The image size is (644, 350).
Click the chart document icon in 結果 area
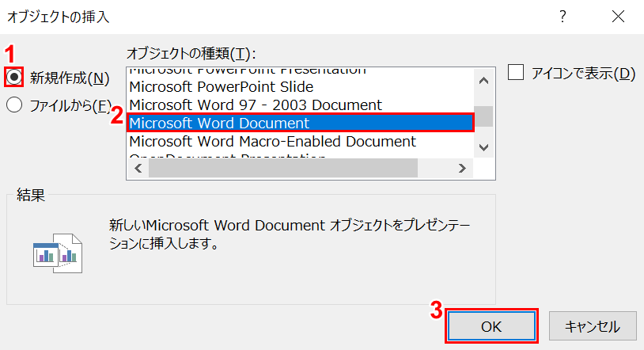(57, 253)
